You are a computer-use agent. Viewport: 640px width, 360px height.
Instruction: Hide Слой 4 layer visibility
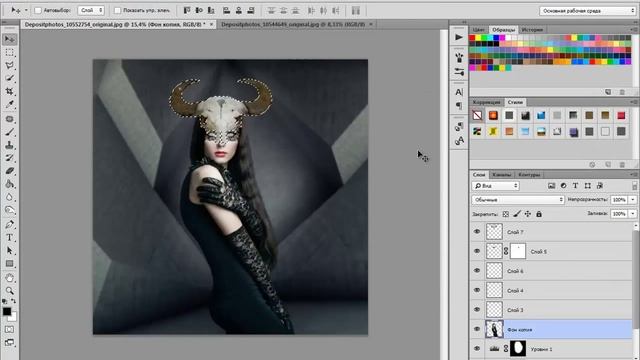[x=477, y=290]
